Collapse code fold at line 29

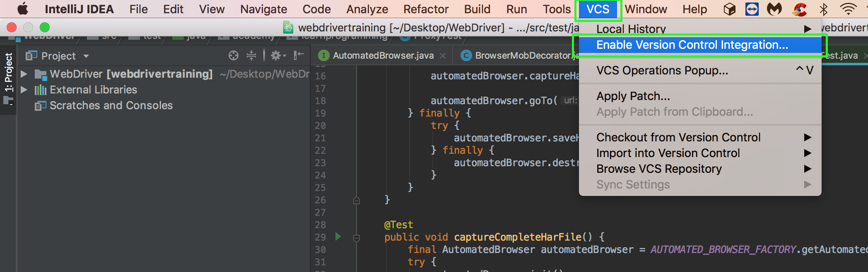click(357, 238)
